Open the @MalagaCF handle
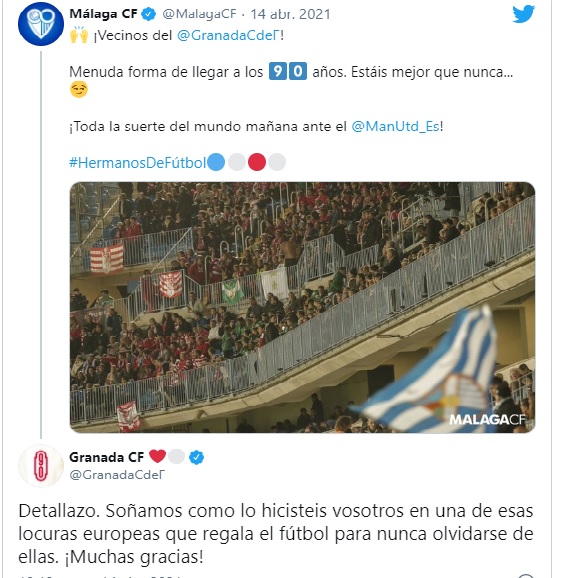The height and width of the screenshot is (578, 573). coord(199,14)
